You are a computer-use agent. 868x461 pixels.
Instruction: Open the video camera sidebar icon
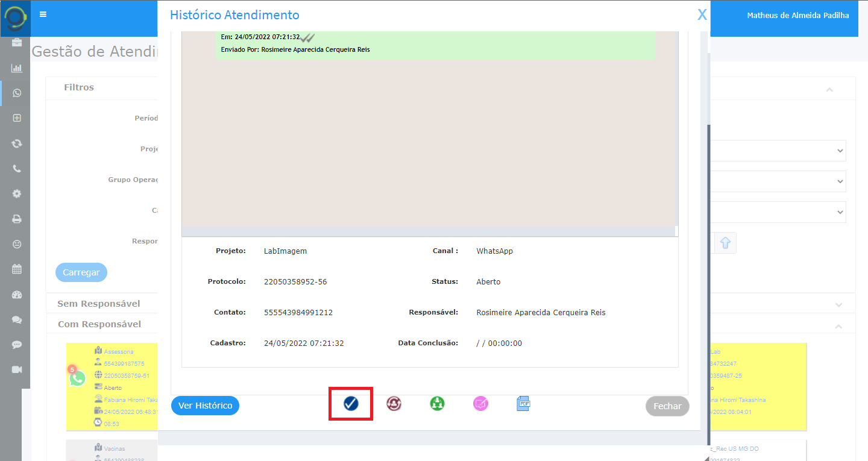pyautogui.click(x=17, y=369)
